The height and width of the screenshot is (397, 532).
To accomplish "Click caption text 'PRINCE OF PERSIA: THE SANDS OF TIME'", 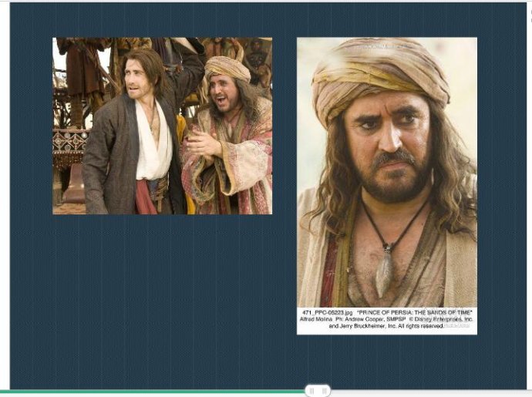I will [415, 312].
